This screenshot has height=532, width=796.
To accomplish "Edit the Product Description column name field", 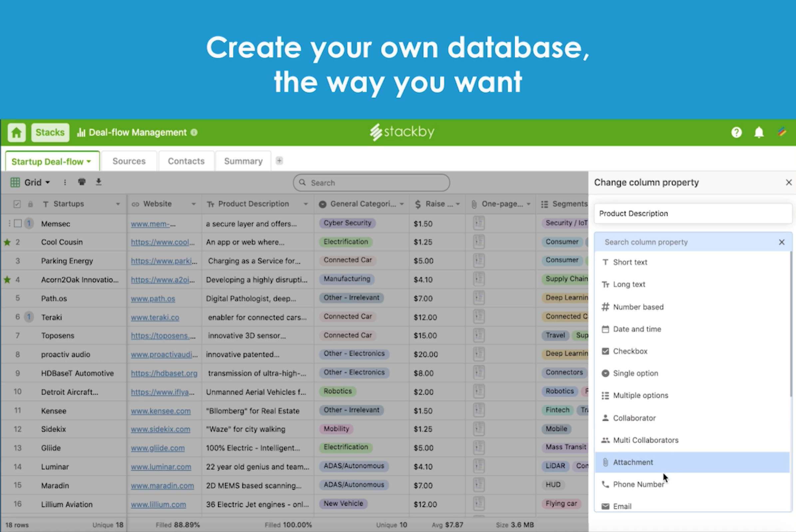I will pos(693,213).
